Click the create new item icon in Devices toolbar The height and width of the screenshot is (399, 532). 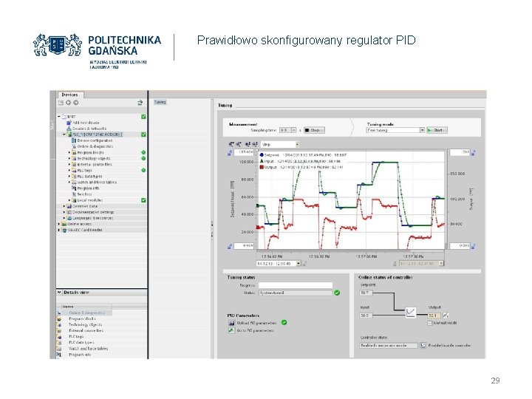coord(61,103)
